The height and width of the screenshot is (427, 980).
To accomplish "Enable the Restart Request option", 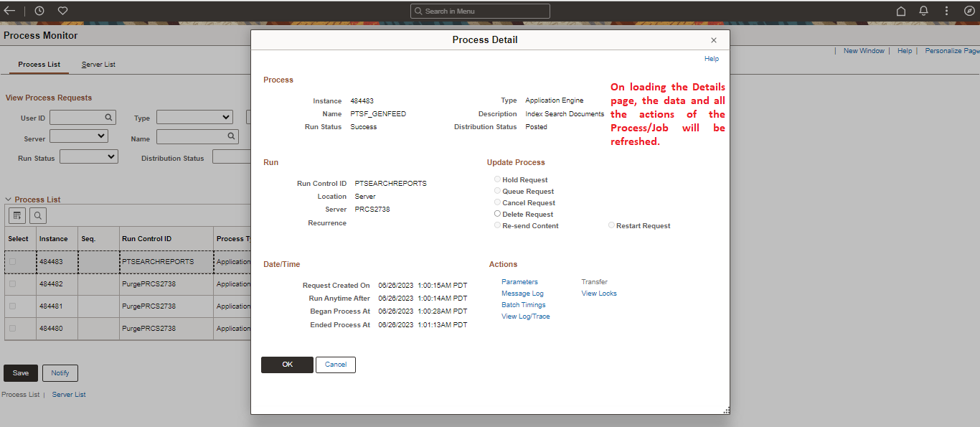I will tap(611, 225).
